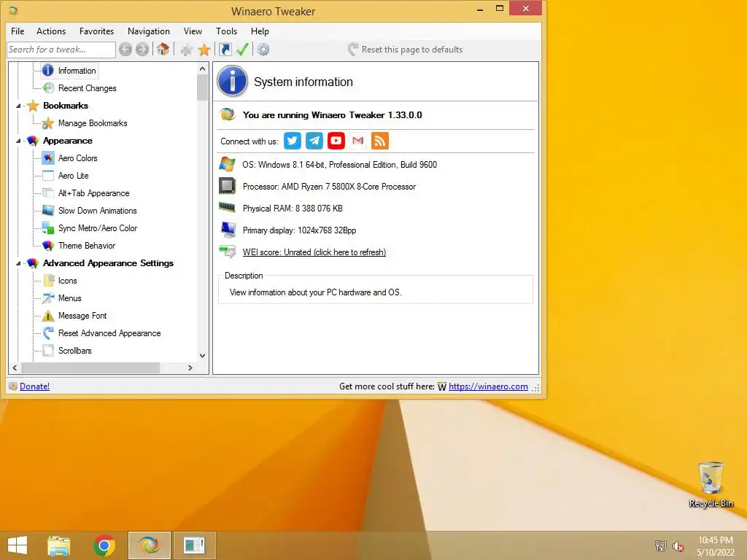This screenshot has height=560, width=747.
Task: Click the create shortcut arrow toolbar icon
Action: [x=225, y=50]
